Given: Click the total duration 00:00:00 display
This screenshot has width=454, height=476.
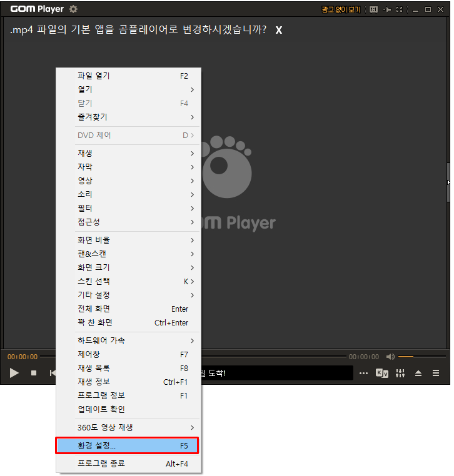Looking at the screenshot, I should coord(364,357).
